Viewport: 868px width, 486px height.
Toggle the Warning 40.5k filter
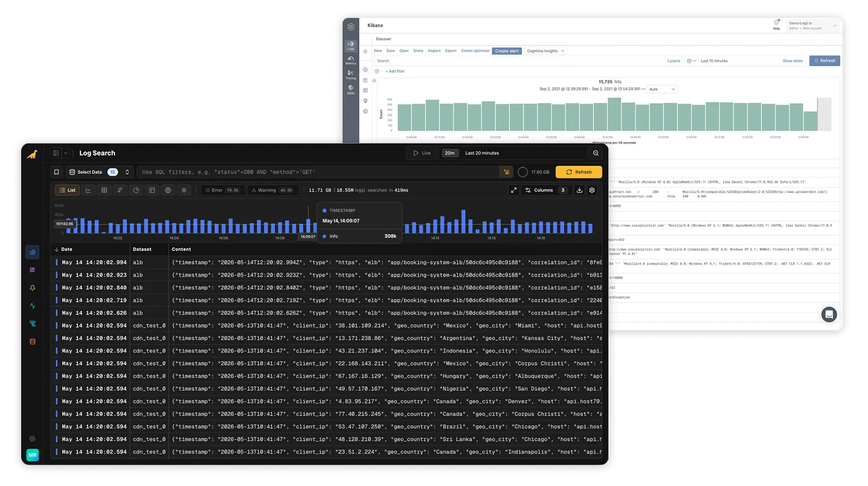(x=272, y=190)
